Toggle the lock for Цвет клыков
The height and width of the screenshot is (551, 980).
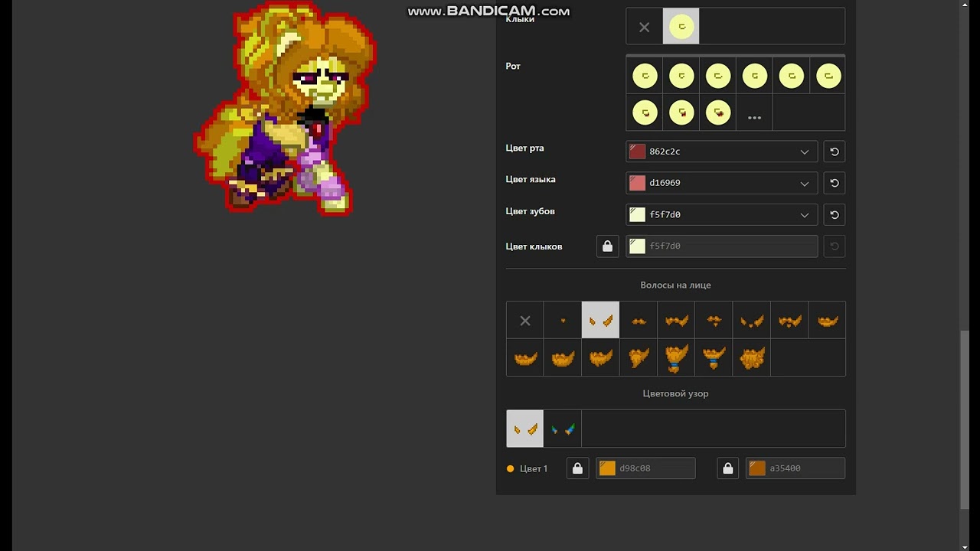point(608,246)
